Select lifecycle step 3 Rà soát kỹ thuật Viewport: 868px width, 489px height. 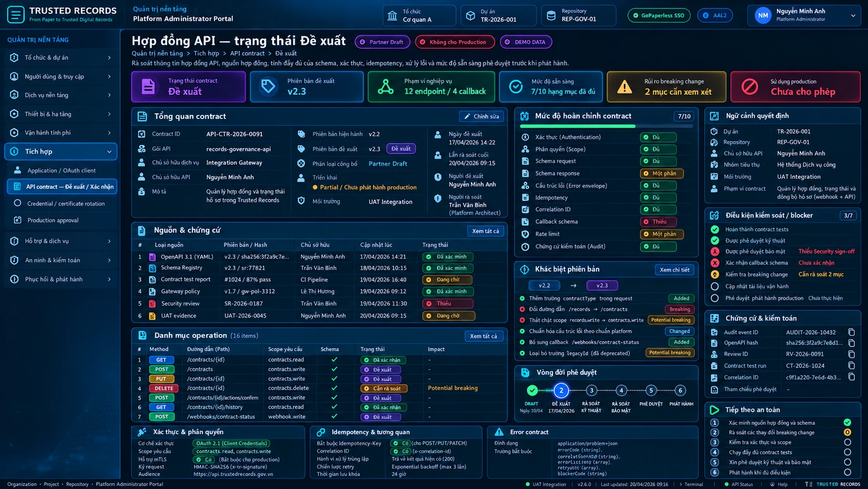[x=591, y=390]
